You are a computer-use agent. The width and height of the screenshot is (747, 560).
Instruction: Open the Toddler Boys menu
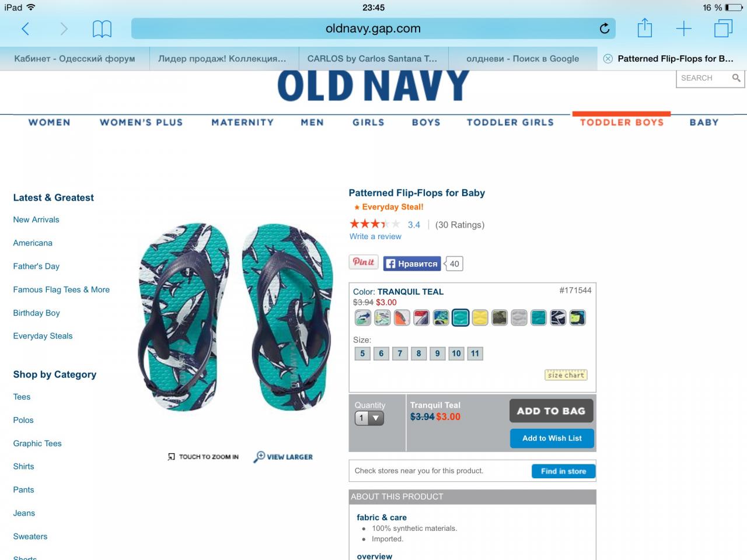click(622, 123)
